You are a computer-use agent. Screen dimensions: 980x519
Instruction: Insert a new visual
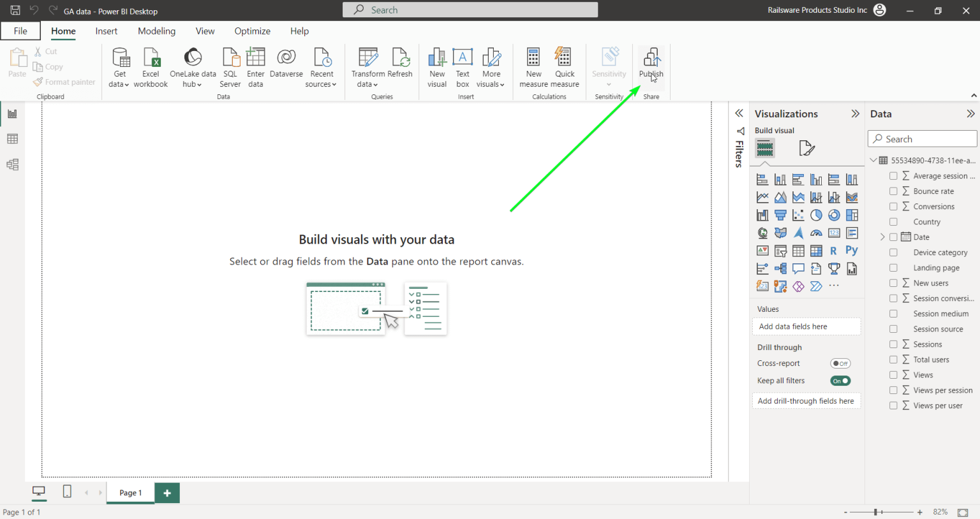(x=436, y=66)
